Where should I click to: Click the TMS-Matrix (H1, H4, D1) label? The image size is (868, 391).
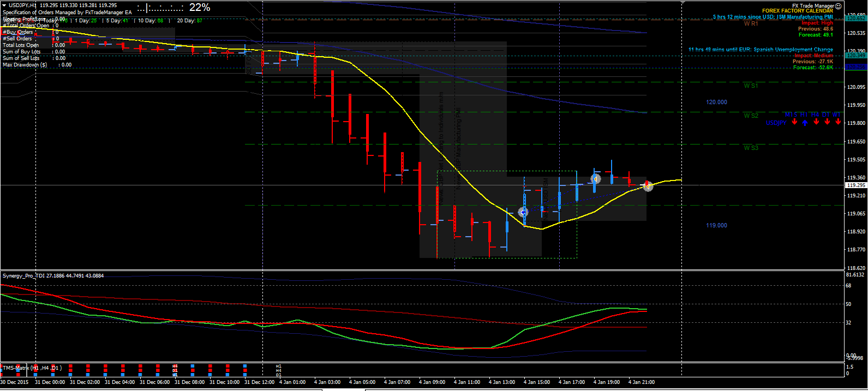32,368
